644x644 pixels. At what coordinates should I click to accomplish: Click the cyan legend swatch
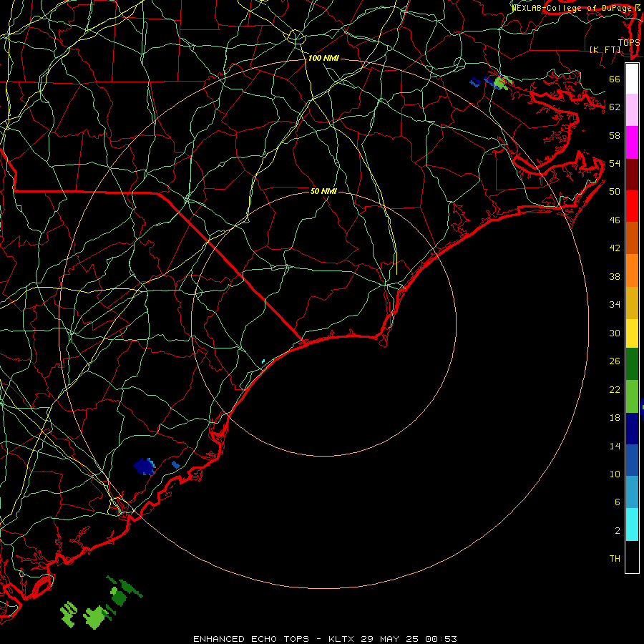click(632, 525)
